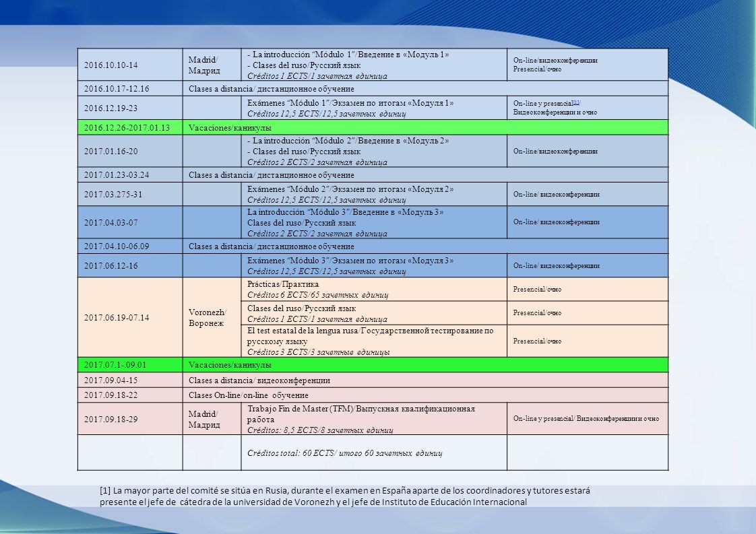The height and width of the screenshot is (534, 756).
Task: Select the date 2017.09.04-15
Action: point(111,380)
